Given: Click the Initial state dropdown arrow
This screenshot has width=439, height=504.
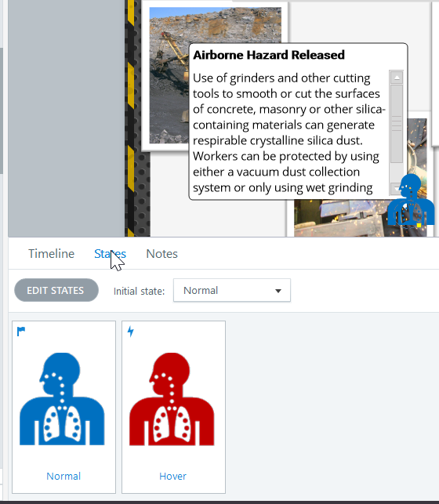Looking at the screenshot, I should (x=278, y=291).
